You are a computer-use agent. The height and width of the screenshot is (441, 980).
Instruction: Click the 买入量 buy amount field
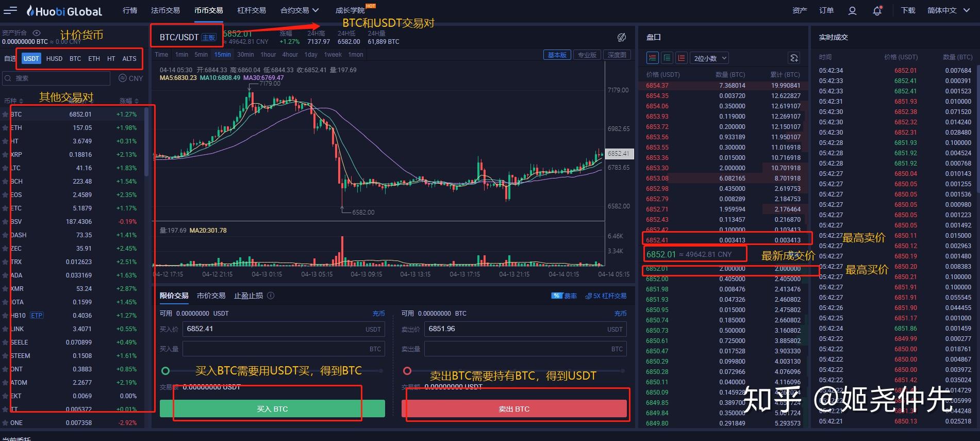coord(284,349)
